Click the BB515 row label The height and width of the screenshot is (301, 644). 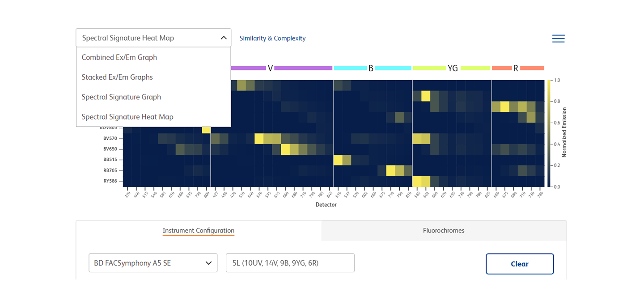[110, 159]
